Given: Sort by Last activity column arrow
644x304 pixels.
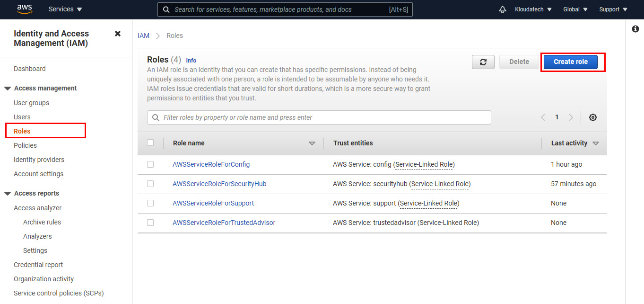Looking at the screenshot, I should (595, 143).
